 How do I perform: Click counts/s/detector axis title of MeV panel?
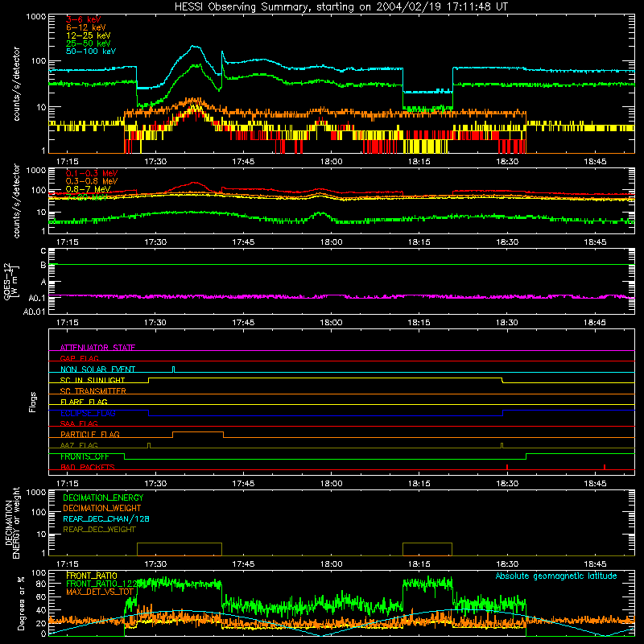16,200
